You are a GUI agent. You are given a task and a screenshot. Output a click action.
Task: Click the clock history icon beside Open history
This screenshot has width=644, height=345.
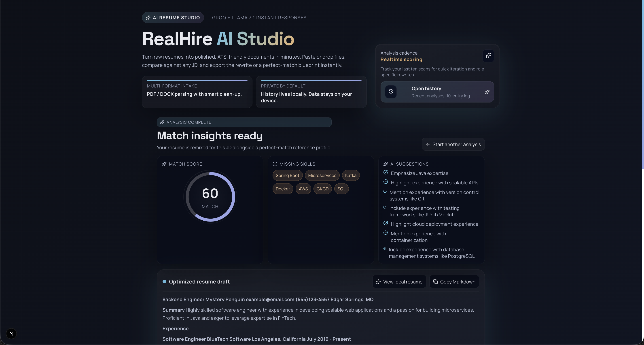click(391, 92)
